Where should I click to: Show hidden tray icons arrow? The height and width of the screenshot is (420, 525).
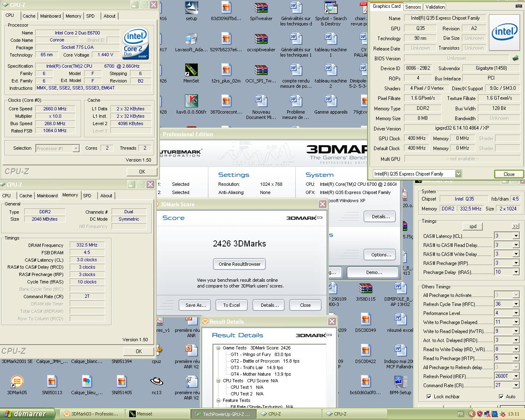coord(472,414)
